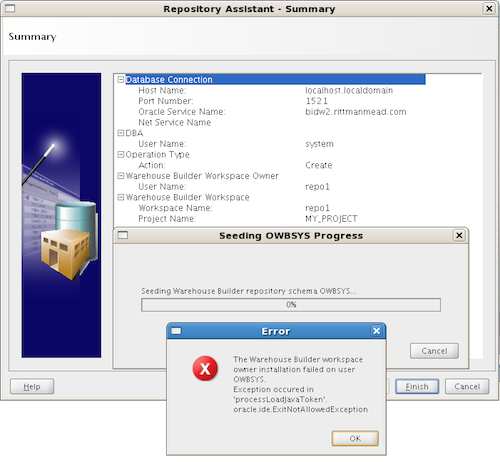Cancel the Seeding OWBSYS Progress dialog
500x462 pixels.
tap(434, 351)
